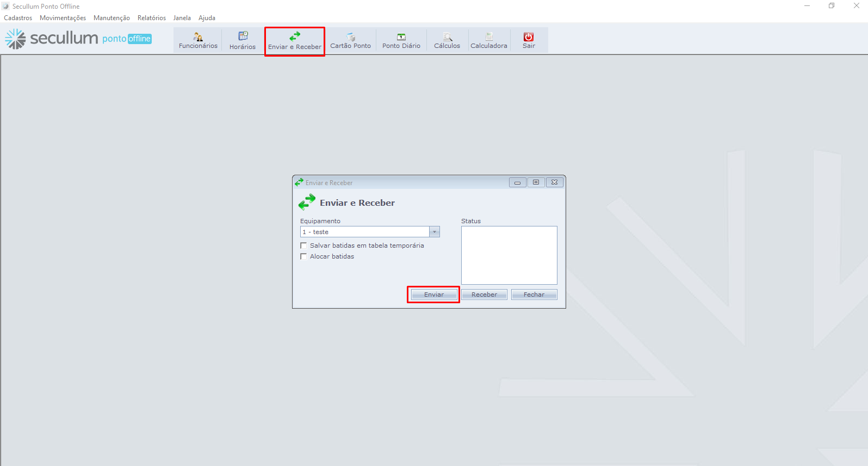This screenshot has height=466, width=868.
Task: Click the Fechar button in dialog
Action: [534, 295]
